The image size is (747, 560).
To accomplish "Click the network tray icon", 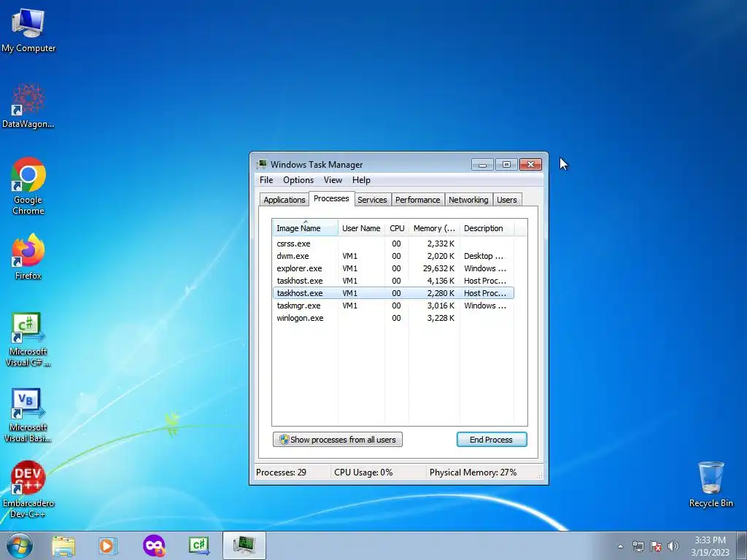I will pyautogui.click(x=638, y=546).
